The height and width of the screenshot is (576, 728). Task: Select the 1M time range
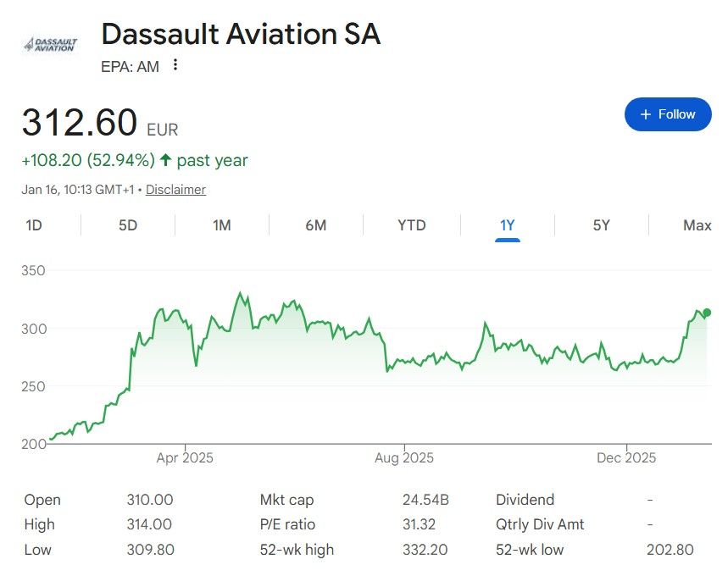[x=222, y=225]
